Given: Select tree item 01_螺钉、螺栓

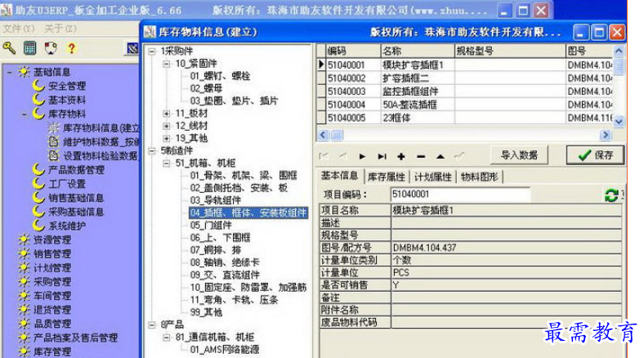Looking at the screenshot, I should point(220,76).
